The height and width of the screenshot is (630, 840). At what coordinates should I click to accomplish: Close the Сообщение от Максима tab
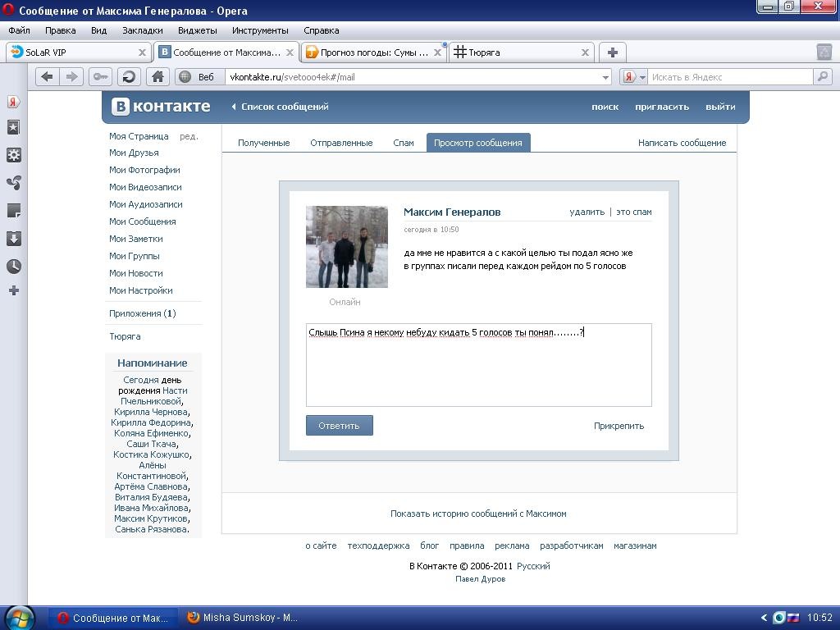tap(290, 52)
